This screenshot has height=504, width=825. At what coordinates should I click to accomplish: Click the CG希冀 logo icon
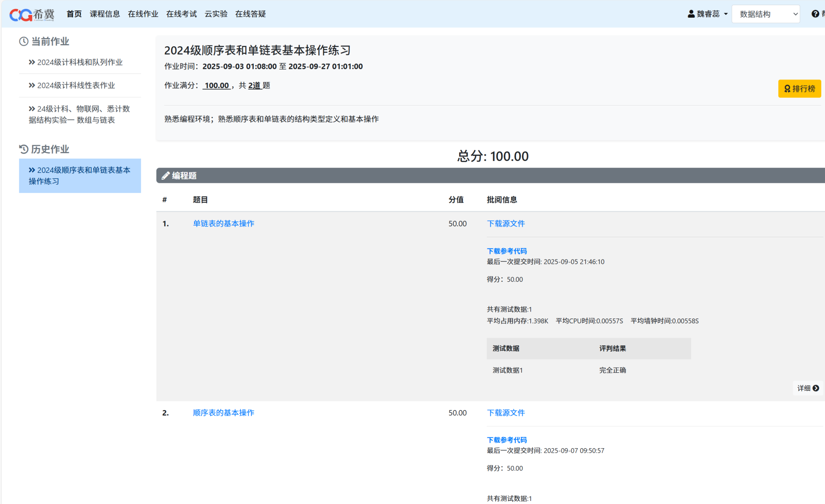(21, 15)
